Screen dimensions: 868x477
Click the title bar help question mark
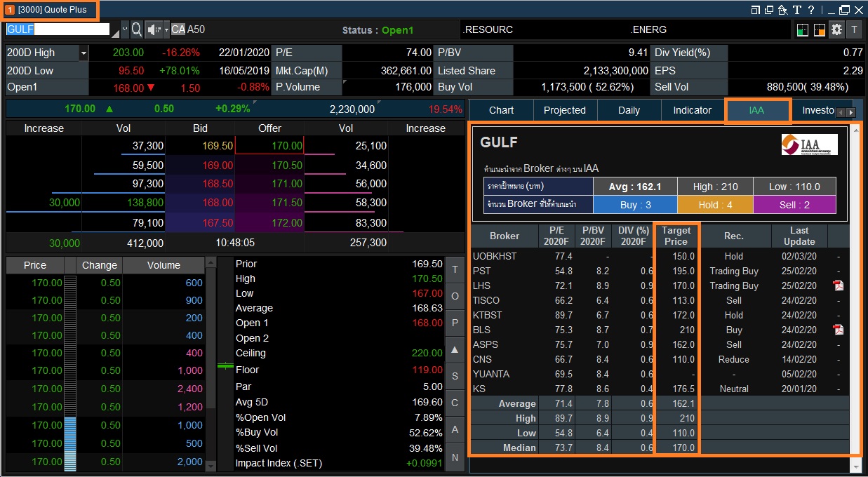tap(811, 10)
